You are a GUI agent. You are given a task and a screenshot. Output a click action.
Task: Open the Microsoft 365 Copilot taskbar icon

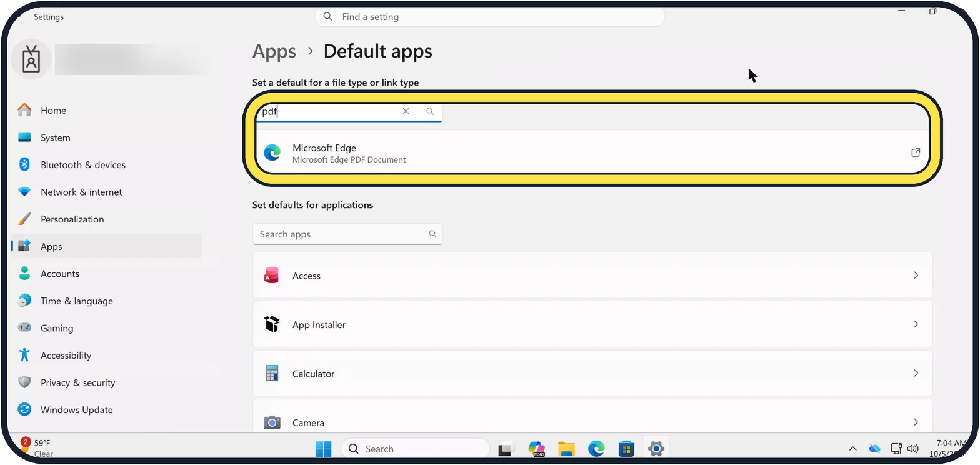(x=536, y=449)
